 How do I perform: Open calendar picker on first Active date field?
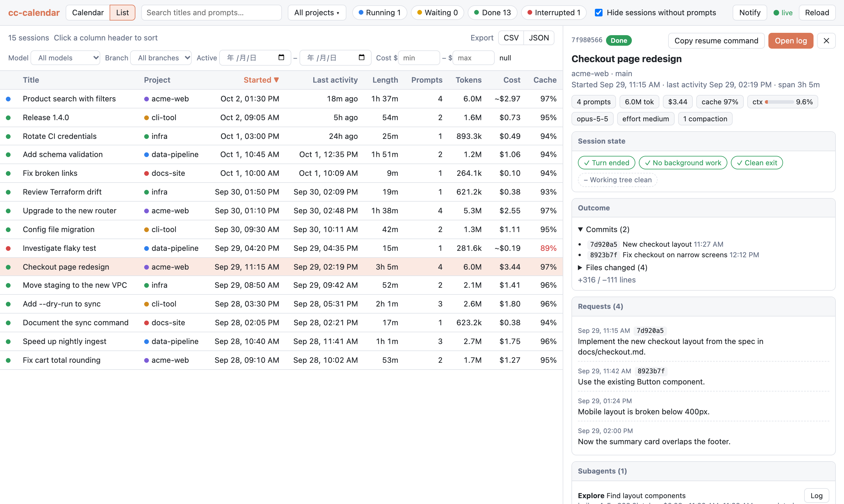click(281, 57)
